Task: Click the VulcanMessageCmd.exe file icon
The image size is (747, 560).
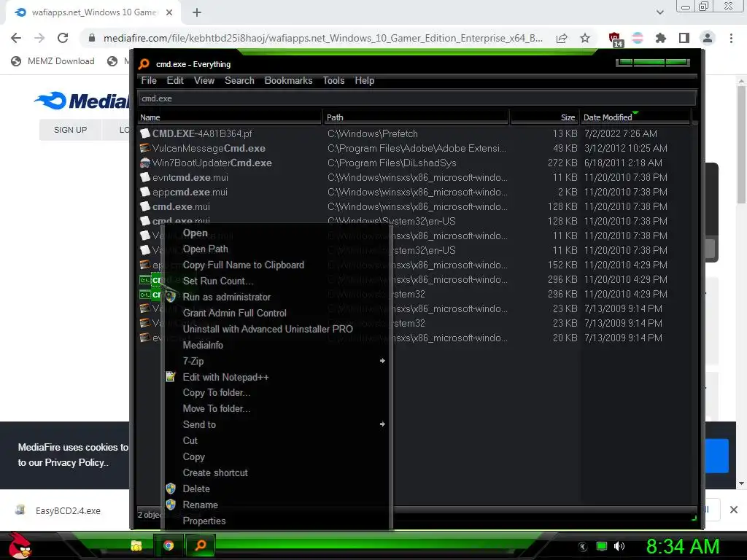Action: pos(145,149)
